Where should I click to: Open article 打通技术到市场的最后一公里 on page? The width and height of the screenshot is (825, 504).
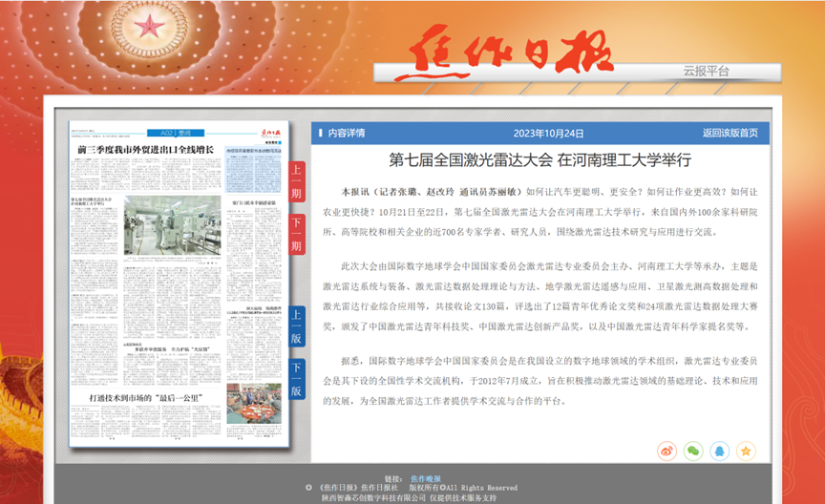point(143,396)
